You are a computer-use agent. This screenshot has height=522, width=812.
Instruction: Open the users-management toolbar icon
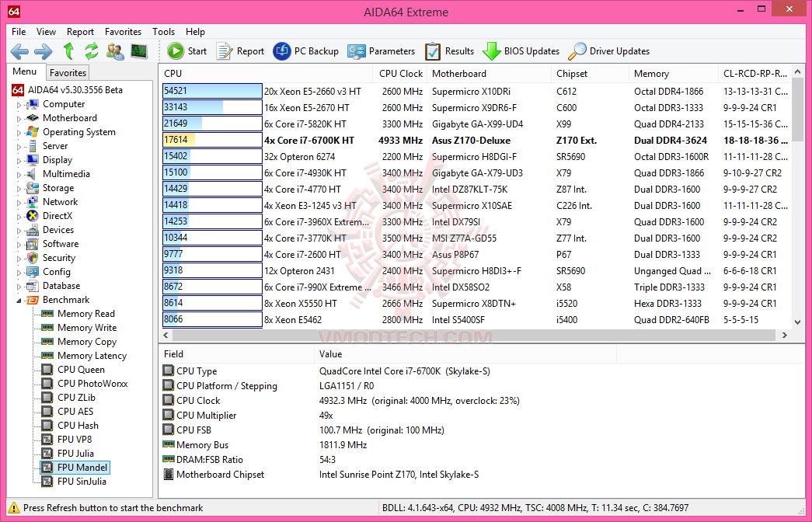[x=115, y=51]
